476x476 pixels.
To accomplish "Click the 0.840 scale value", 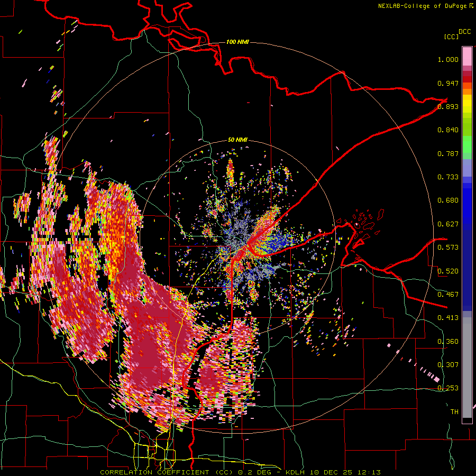I will pos(448,130).
